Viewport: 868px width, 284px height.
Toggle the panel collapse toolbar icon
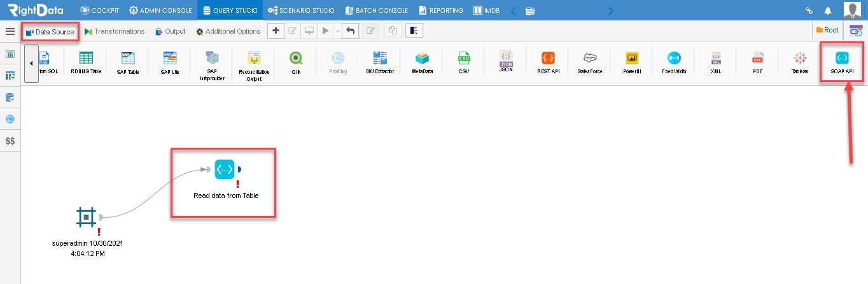(x=414, y=31)
